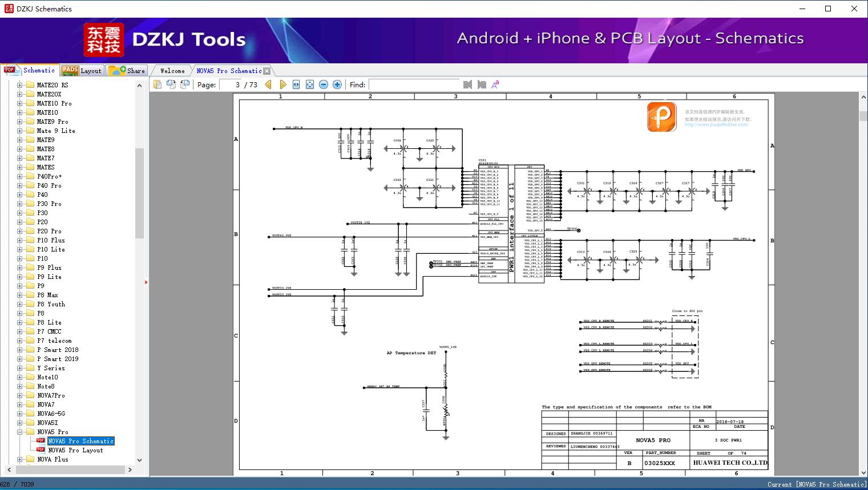Image resolution: width=868 pixels, height=490 pixels.
Task: Open the jisupdfeditor.com link on the schematic
Action: click(716, 124)
